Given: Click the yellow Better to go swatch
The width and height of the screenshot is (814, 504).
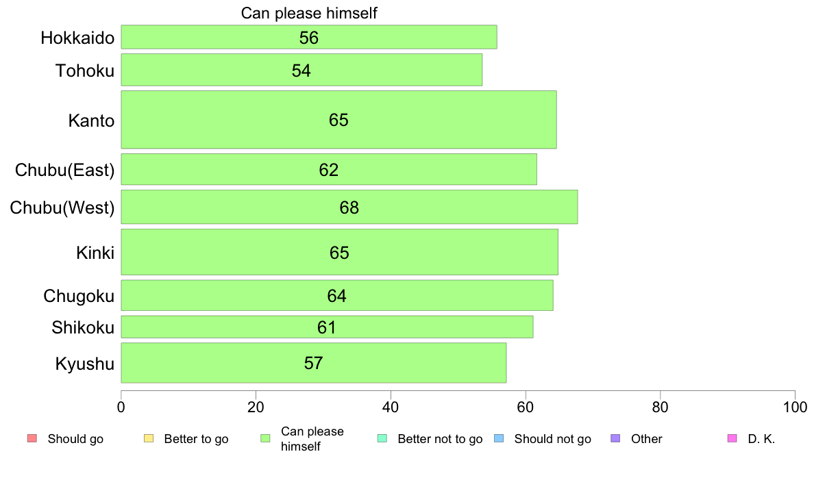Looking at the screenshot, I should pos(149,438).
